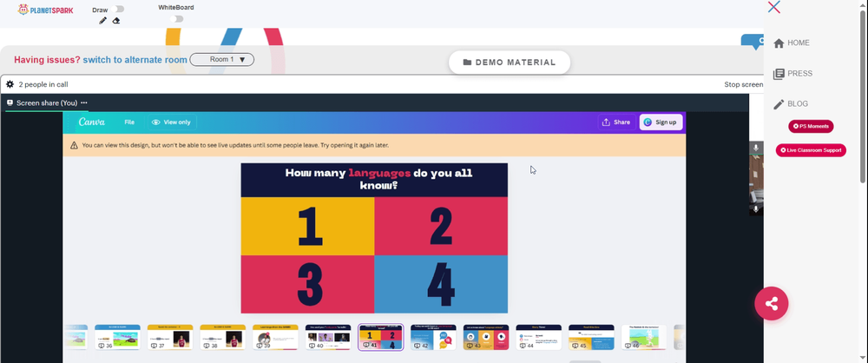Click Stop screen sharing text

pos(744,85)
